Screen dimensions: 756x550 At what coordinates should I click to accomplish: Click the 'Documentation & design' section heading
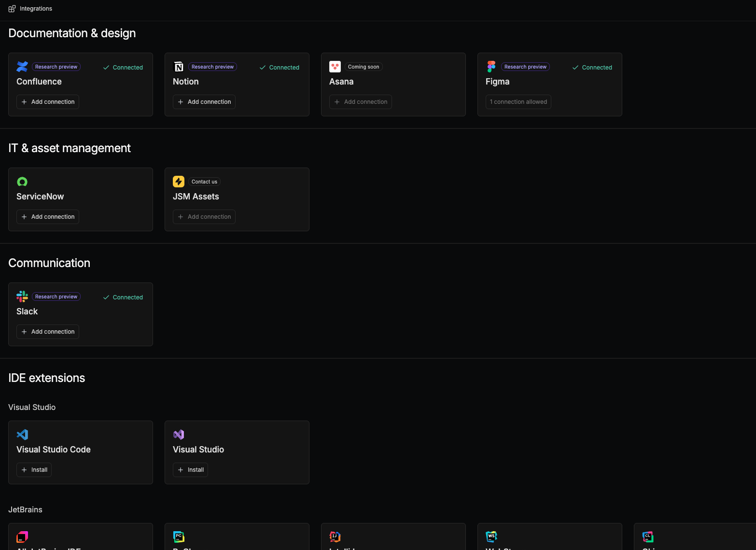click(72, 33)
